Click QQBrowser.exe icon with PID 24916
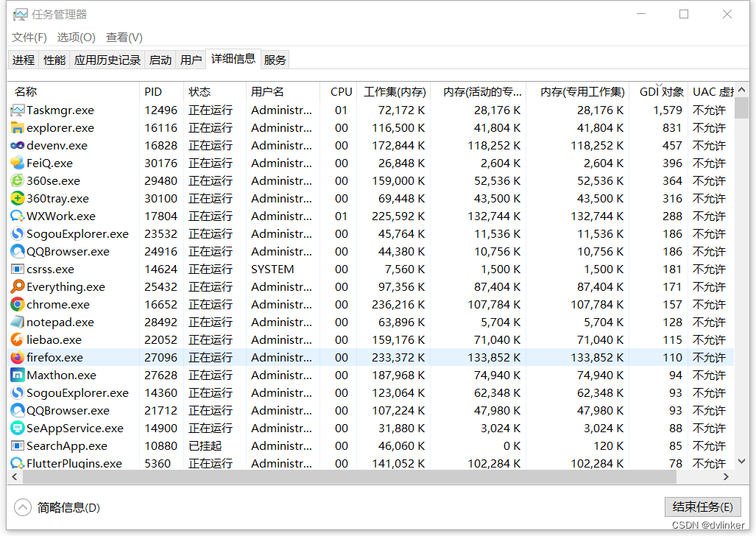The height and width of the screenshot is (536, 756). coord(18,251)
